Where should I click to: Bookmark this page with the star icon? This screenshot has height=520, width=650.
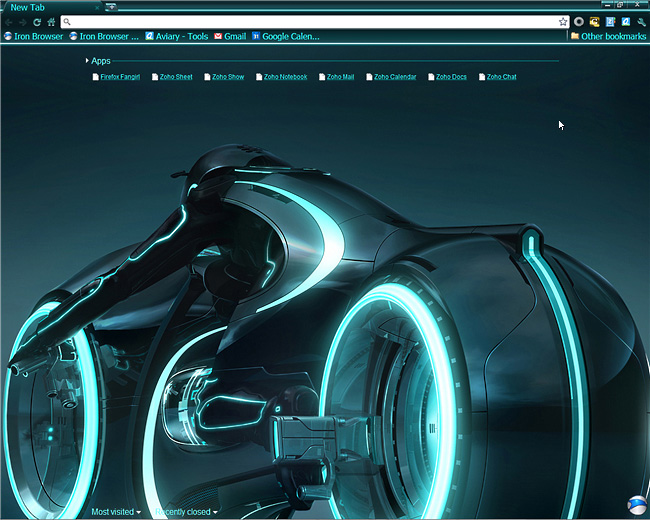[563, 22]
